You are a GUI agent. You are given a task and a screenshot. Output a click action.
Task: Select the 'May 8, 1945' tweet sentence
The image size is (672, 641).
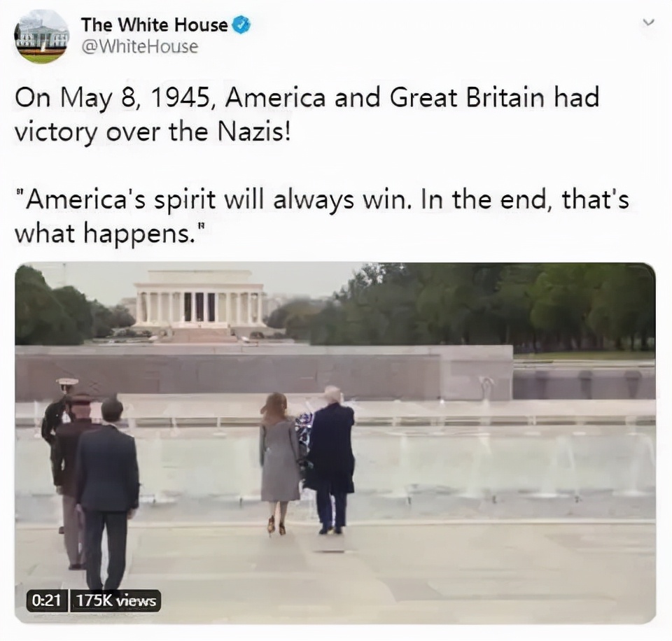click(x=307, y=114)
